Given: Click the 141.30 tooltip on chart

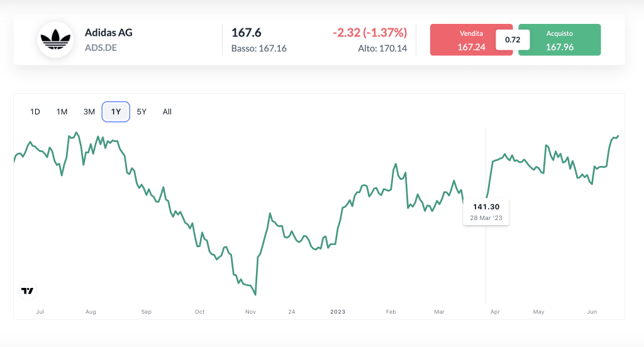Looking at the screenshot, I should 486,207.
